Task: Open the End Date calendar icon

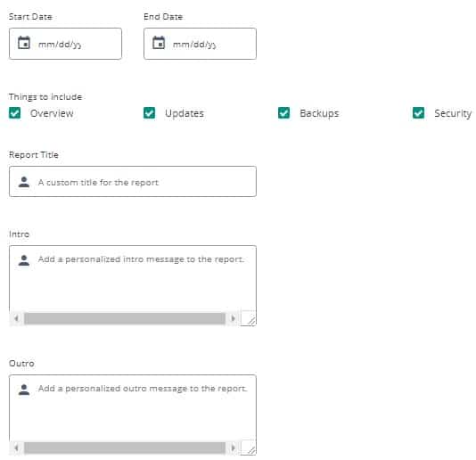Action: click(159, 43)
